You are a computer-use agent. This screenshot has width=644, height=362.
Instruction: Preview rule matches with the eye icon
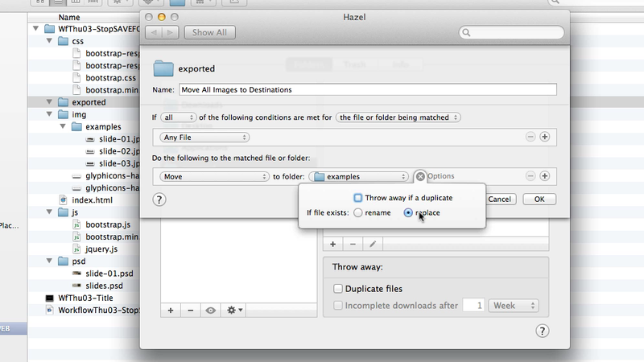210,309
